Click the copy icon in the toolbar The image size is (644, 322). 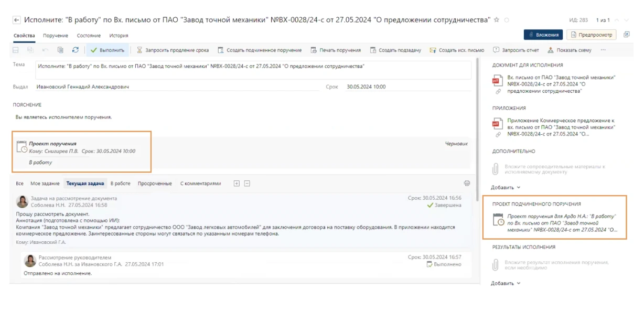click(x=60, y=50)
